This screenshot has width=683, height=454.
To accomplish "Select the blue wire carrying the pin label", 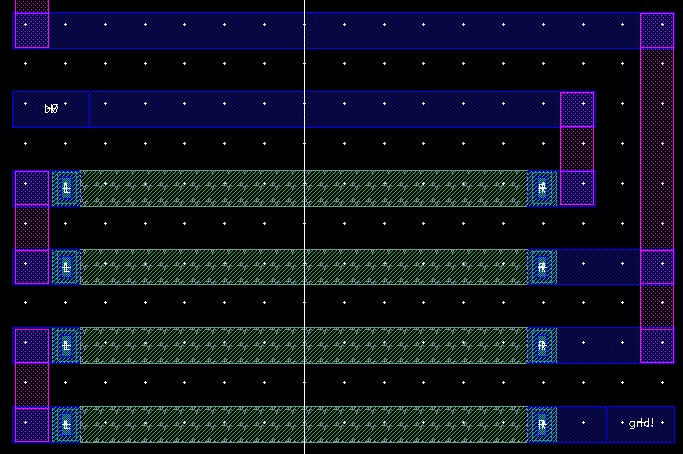I will (x=303, y=109).
